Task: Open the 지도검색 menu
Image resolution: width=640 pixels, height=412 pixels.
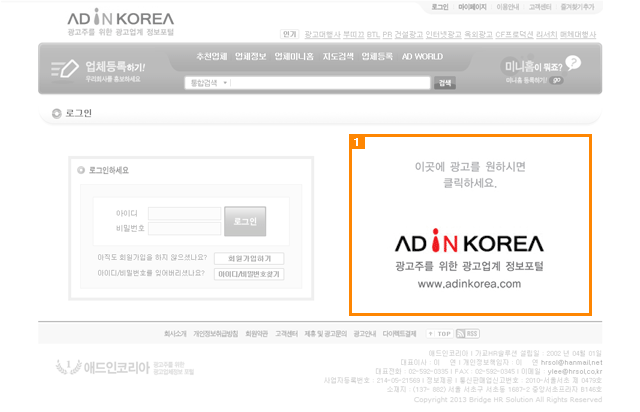Action: click(338, 56)
